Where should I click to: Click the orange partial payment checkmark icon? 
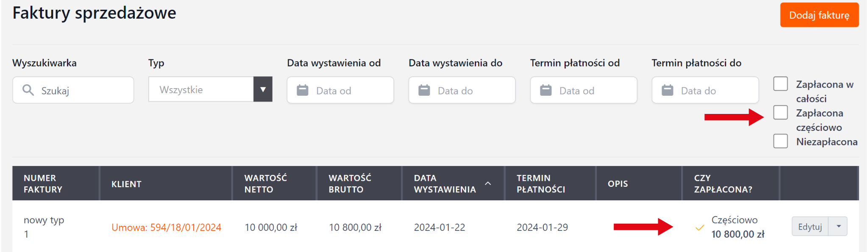pyautogui.click(x=700, y=228)
